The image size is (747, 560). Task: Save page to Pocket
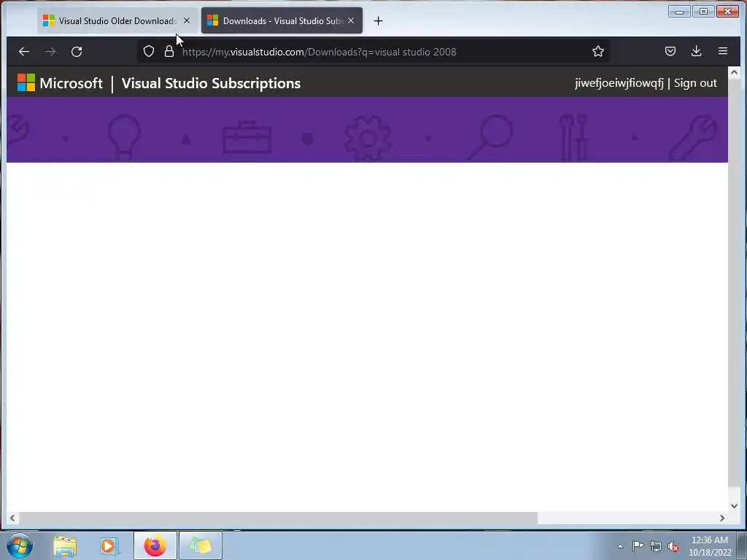coord(670,52)
